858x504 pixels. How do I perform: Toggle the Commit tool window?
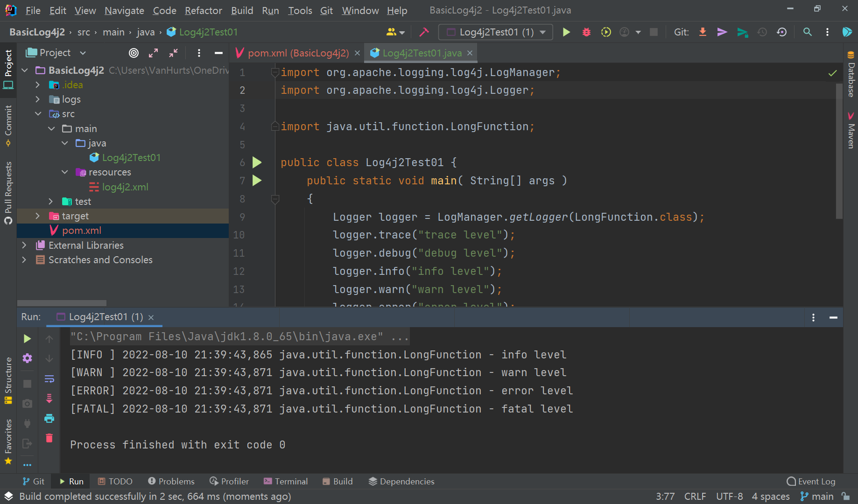click(8, 126)
